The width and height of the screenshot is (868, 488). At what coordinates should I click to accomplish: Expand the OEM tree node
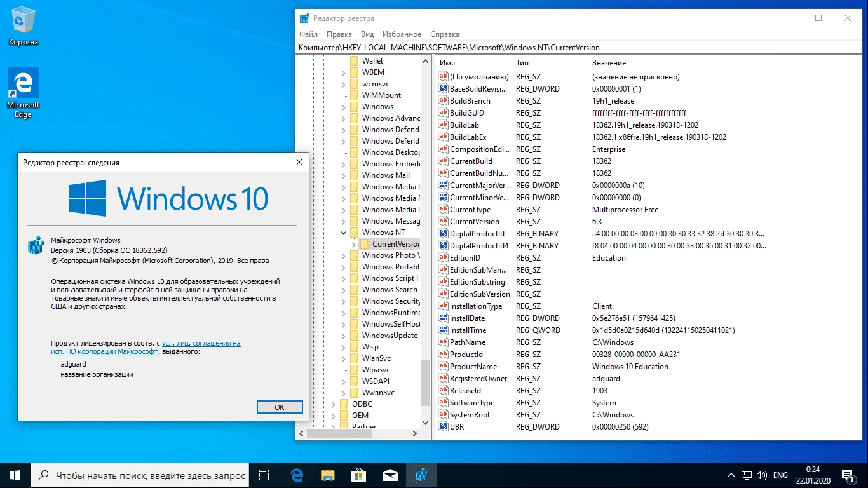(x=334, y=415)
